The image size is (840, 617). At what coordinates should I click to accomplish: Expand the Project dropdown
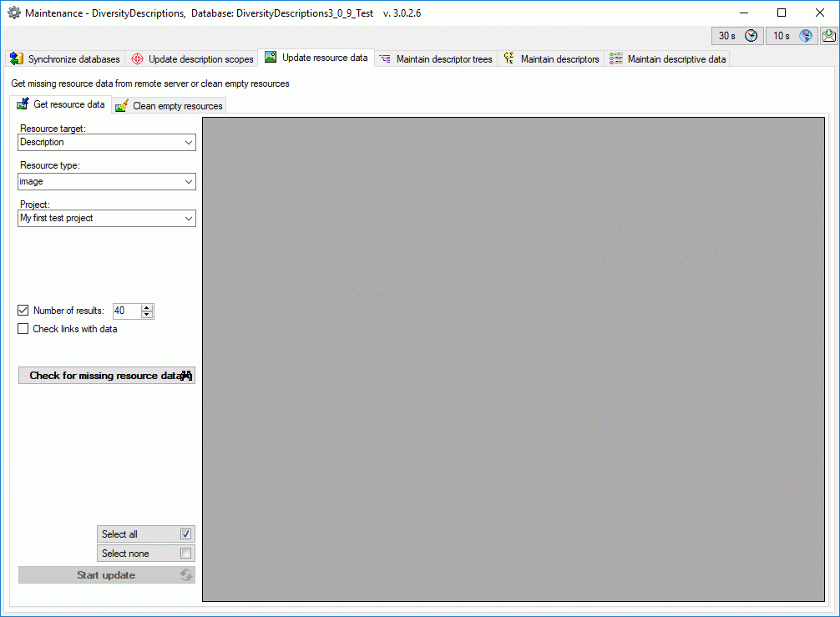tap(188, 219)
